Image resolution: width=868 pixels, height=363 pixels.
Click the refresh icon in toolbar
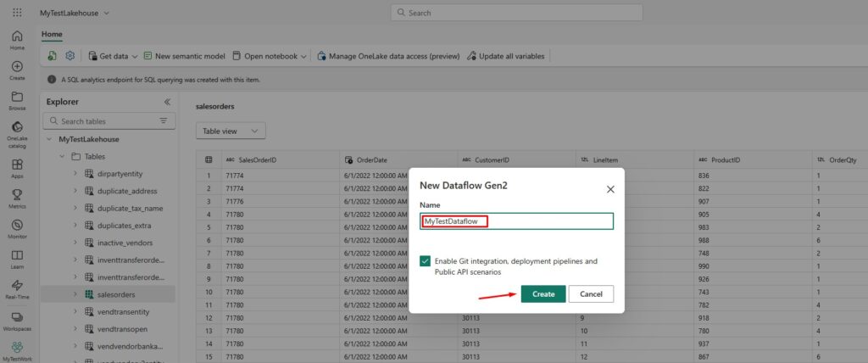52,56
